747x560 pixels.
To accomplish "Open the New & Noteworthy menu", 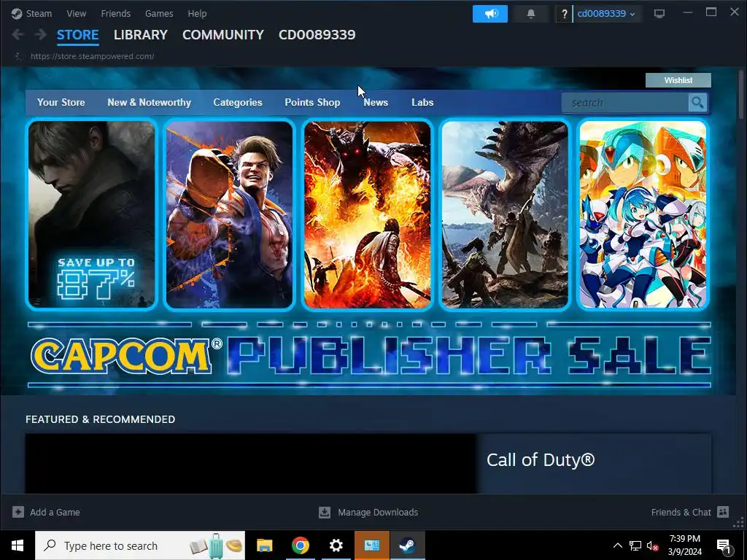I will click(x=149, y=102).
